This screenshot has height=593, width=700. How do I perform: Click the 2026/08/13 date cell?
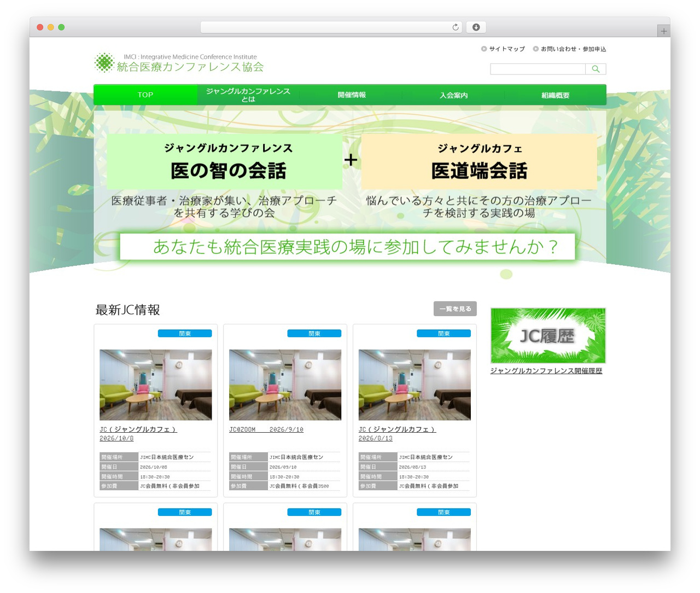click(434, 467)
